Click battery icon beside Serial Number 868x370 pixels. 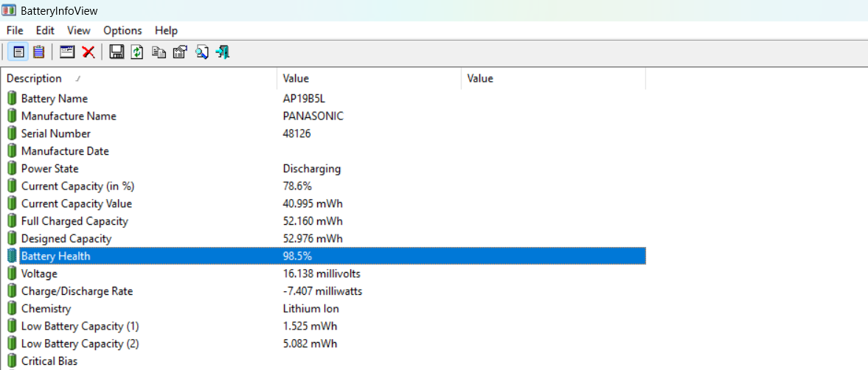click(13, 133)
